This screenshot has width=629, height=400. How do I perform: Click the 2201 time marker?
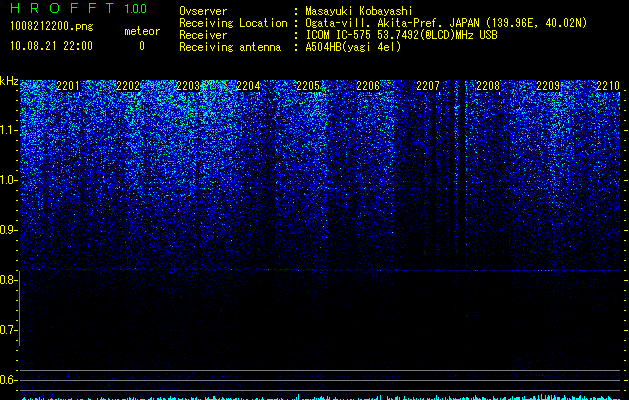point(68,86)
